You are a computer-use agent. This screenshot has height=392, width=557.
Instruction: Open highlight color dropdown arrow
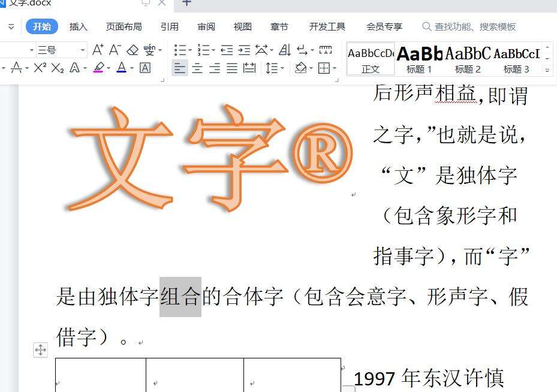[109, 68]
